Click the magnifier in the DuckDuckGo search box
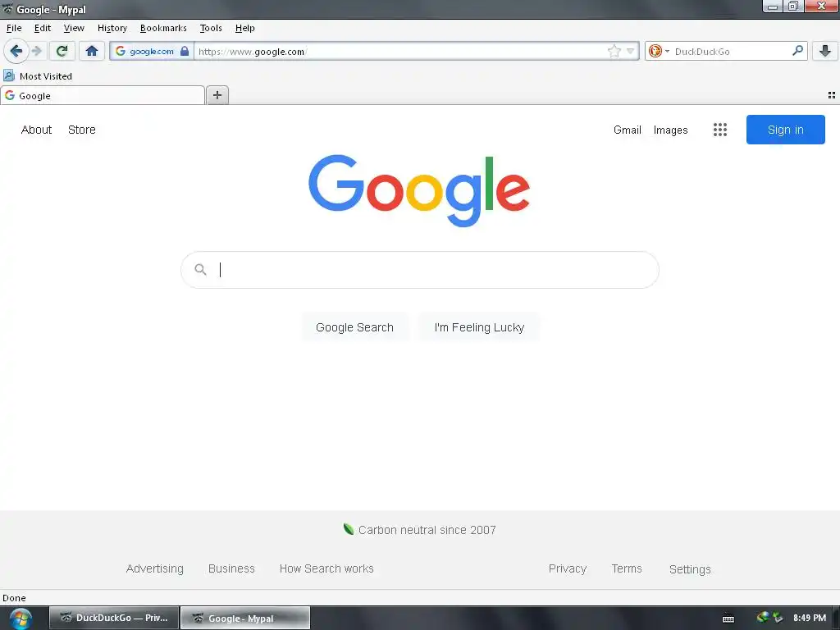Image resolution: width=840 pixels, height=630 pixels. [x=797, y=51]
